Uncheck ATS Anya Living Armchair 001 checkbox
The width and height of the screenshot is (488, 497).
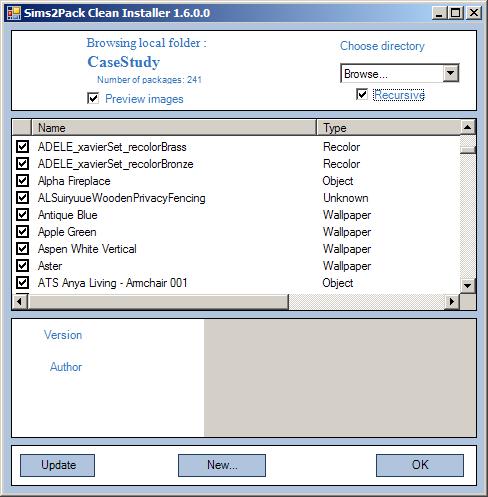point(22,283)
